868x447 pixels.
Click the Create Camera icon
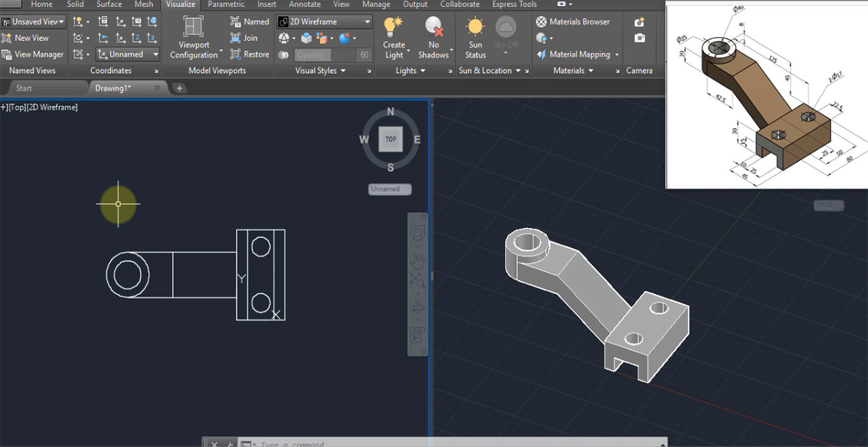pos(639,22)
